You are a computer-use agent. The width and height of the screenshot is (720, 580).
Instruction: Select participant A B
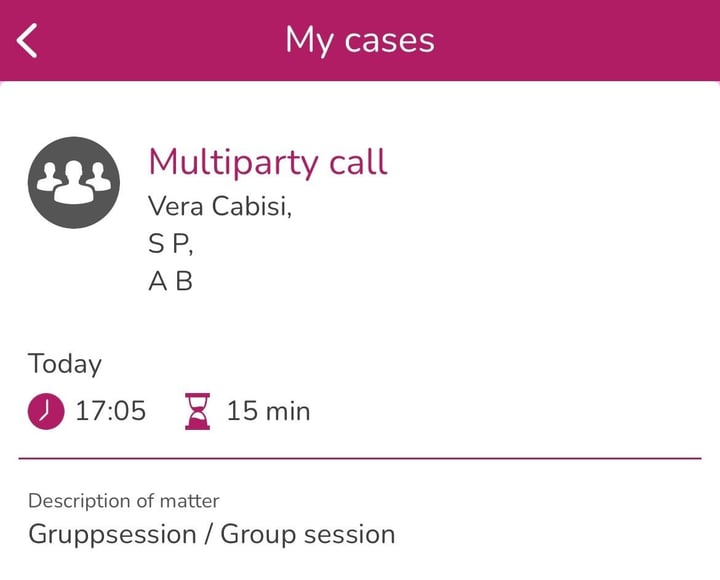point(170,281)
